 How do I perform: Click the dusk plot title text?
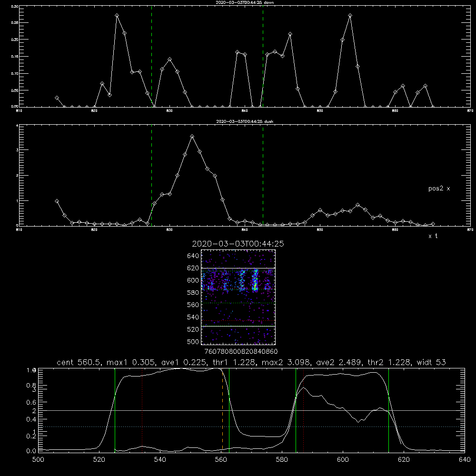[245, 121]
